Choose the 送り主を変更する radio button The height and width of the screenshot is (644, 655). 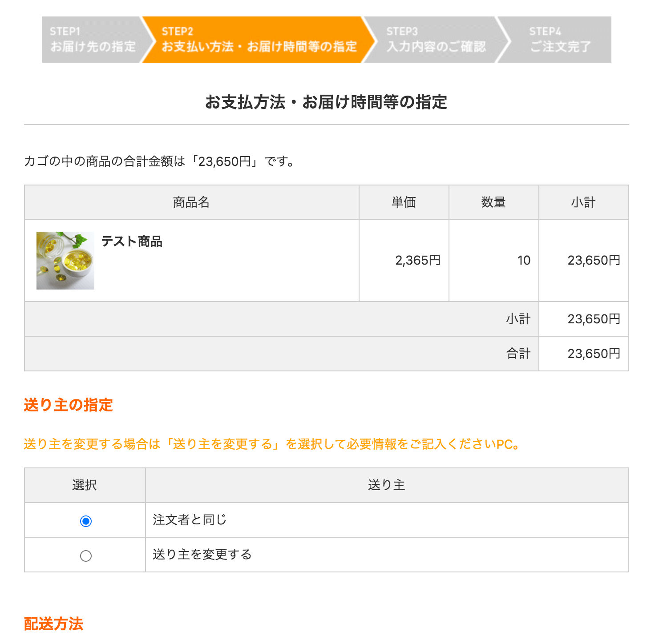(x=86, y=556)
